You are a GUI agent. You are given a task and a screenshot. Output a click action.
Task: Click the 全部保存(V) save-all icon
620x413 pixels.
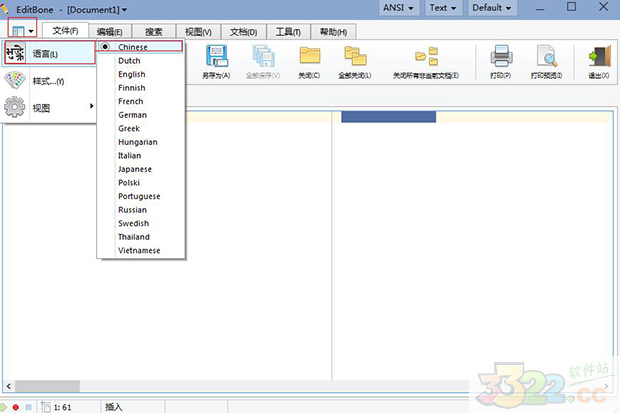click(x=263, y=56)
